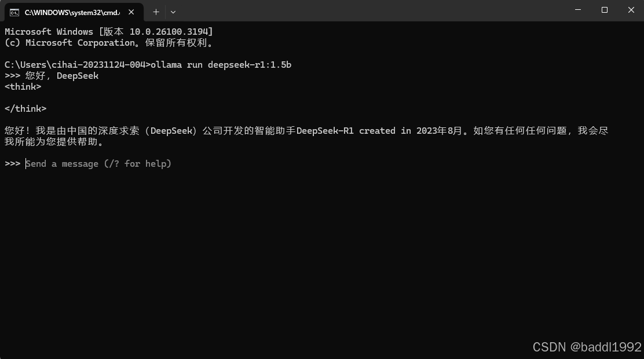Open a new terminal tab with the plus icon
This screenshot has height=359, width=644.
[156, 12]
